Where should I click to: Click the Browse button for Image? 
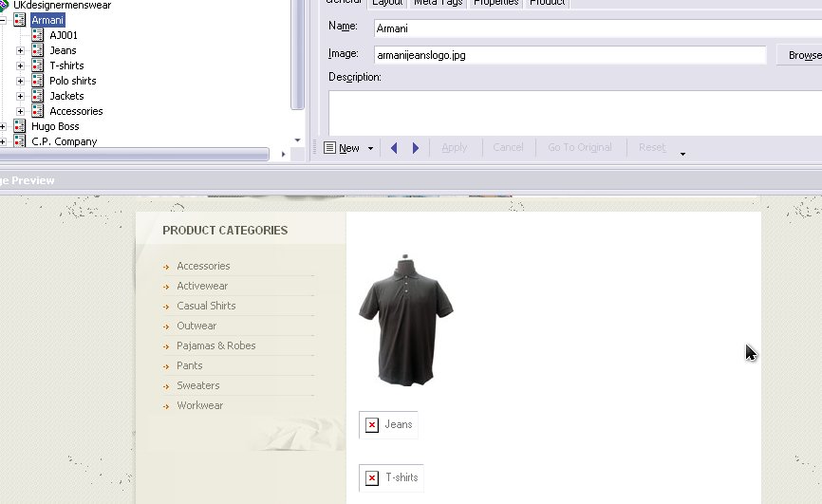coord(800,55)
